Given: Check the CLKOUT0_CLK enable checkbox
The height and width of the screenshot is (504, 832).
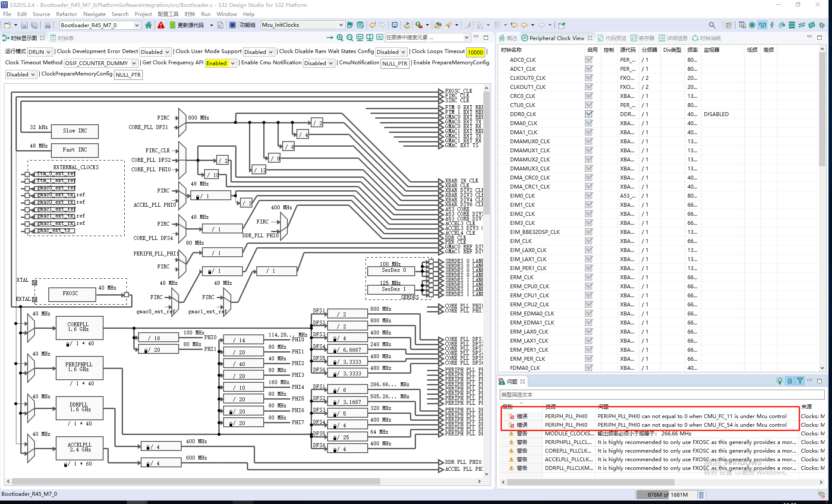Looking at the screenshot, I should click(589, 78).
